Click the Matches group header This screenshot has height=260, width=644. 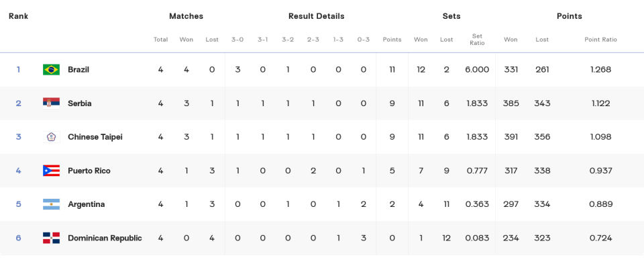tap(186, 16)
